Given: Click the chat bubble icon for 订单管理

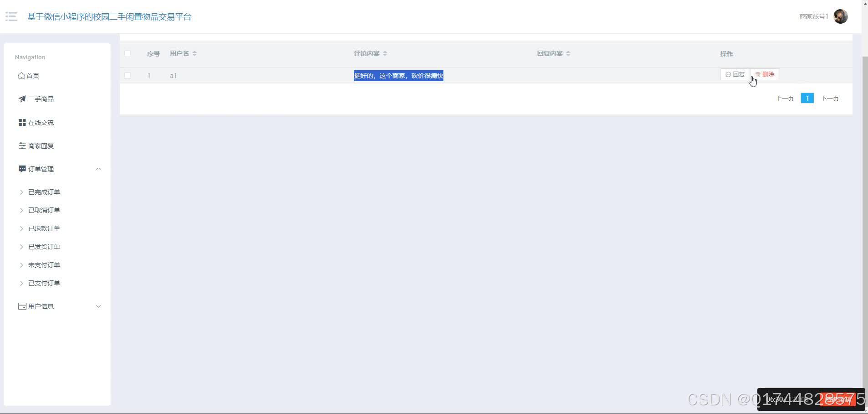Looking at the screenshot, I should pyautogui.click(x=22, y=169).
